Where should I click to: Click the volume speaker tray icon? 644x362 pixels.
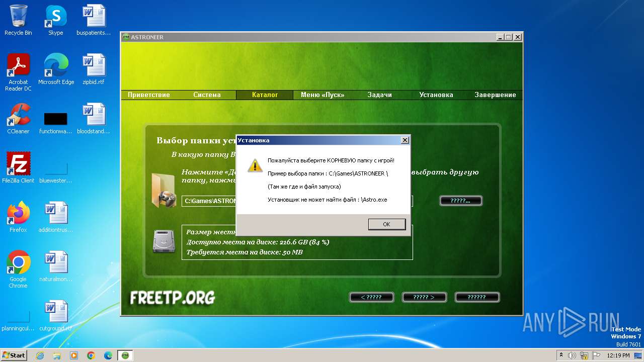click(x=572, y=355)
